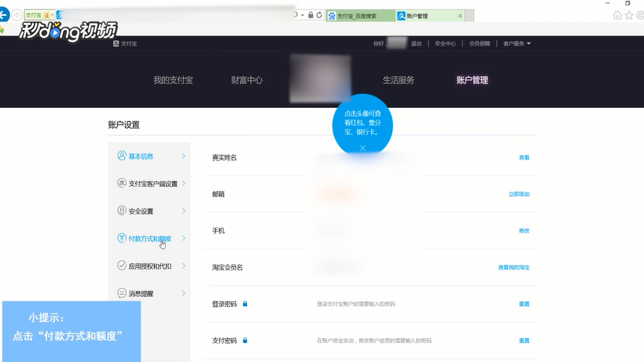Click the browser forward arrow button
Viewport: 644px width, 362px height.
click(x=17, y=15)
